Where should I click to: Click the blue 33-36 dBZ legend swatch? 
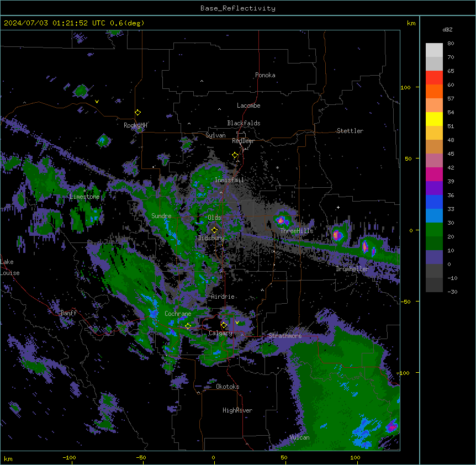pos(434,202)
